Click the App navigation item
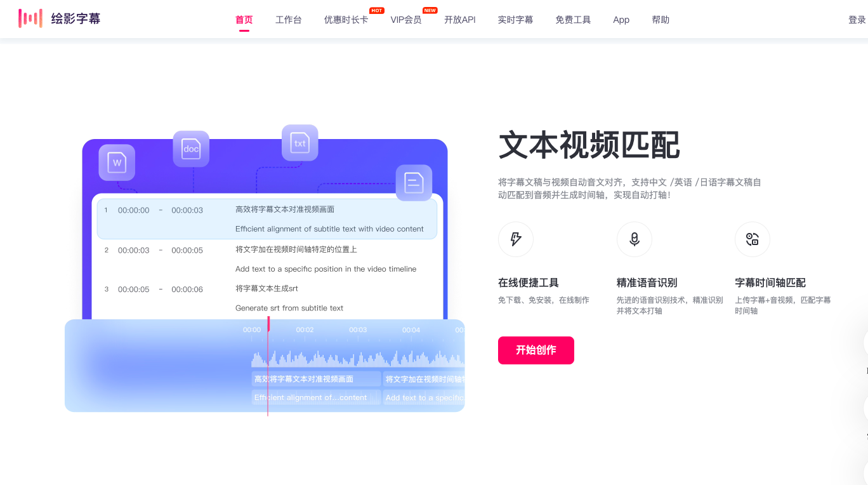 pos(621,19)
